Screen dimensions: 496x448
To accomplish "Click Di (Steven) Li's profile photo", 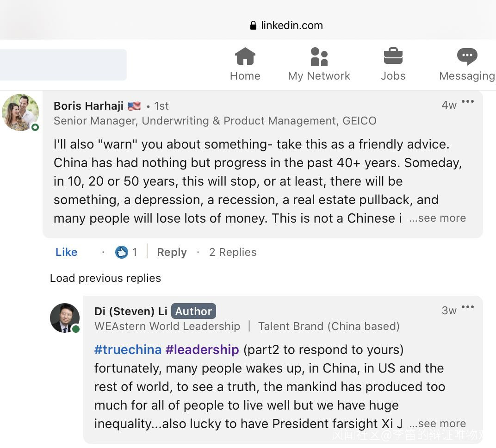I will point(65,318).
